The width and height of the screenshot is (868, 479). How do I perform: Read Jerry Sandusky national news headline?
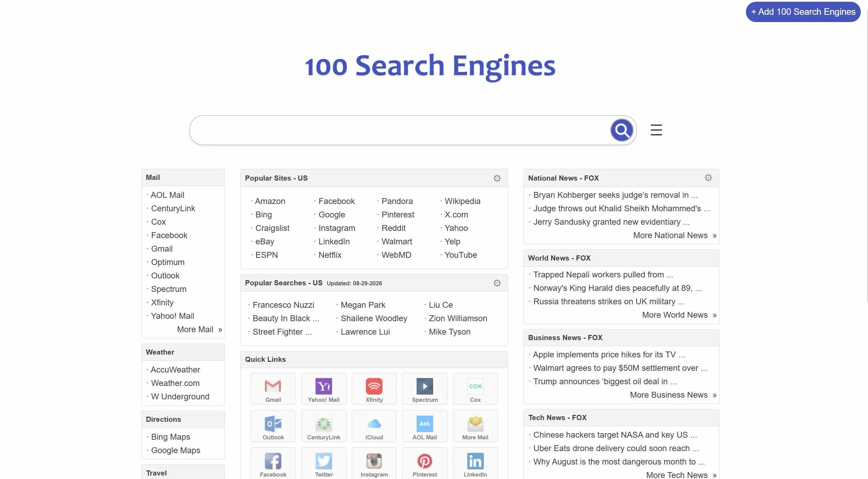coord(611,222)
